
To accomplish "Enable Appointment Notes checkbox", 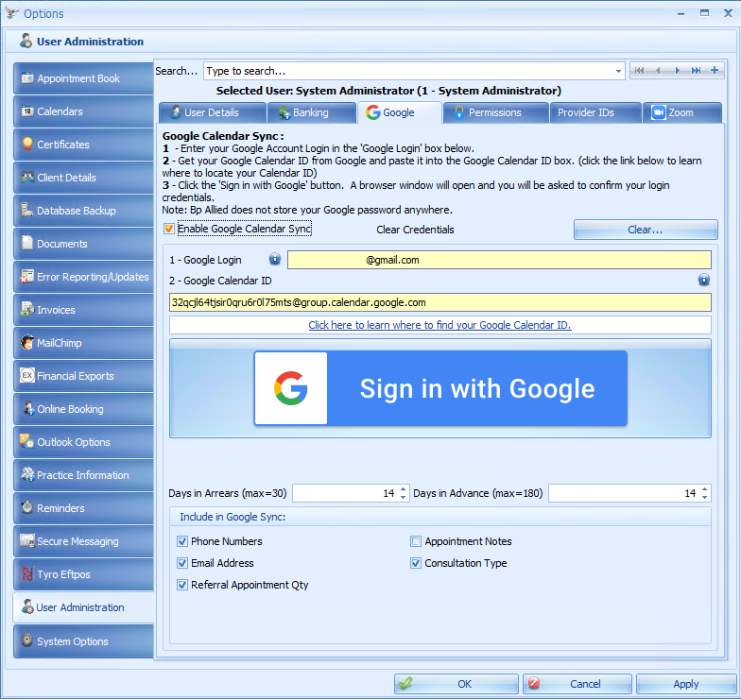I will tap(416, 541).
